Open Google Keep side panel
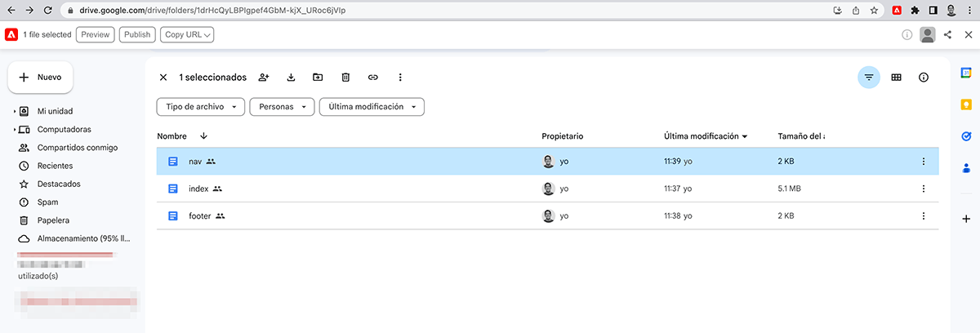This screenshot has width=980, height=333. [x=965, y=104]
